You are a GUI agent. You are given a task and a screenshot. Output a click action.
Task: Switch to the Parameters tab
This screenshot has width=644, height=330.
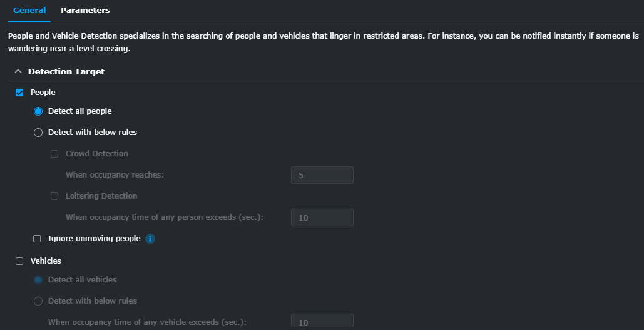85,11
